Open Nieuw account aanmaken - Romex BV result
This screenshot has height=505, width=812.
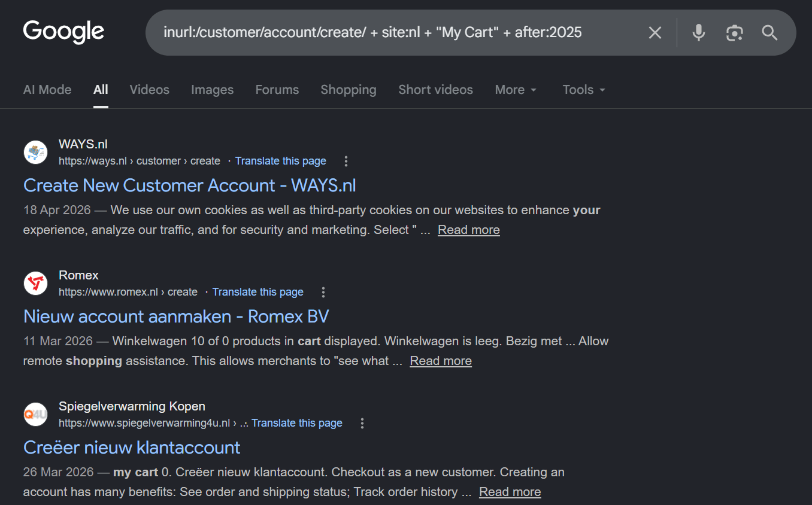point(176,317)
